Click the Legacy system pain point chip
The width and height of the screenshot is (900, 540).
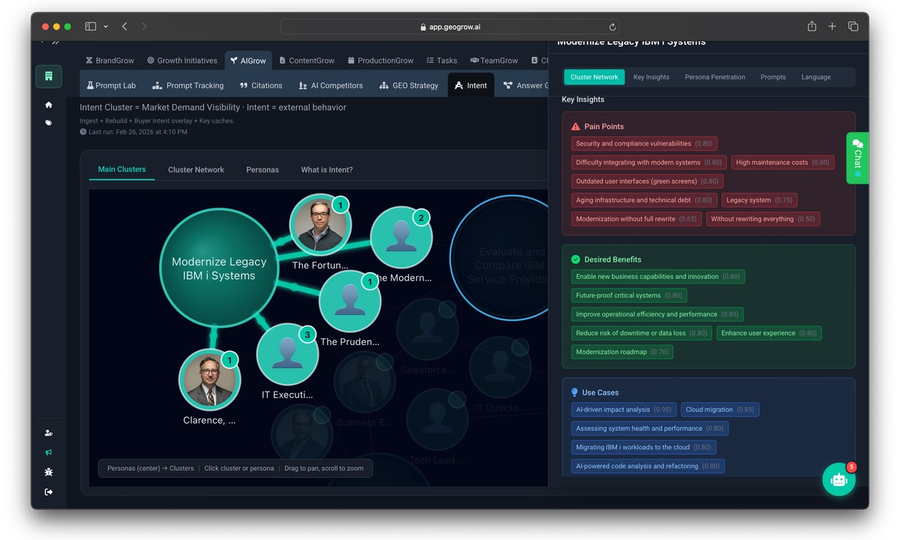point(759,200)
